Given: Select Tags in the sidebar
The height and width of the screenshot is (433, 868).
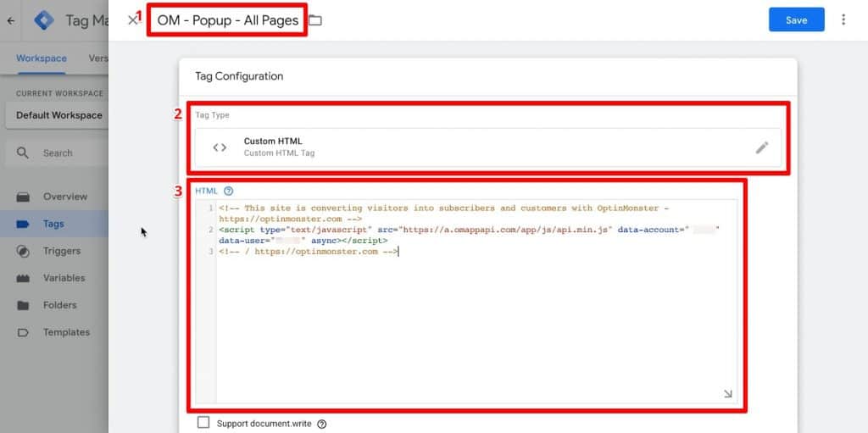Looking at the screenshot, I should 54,224.
